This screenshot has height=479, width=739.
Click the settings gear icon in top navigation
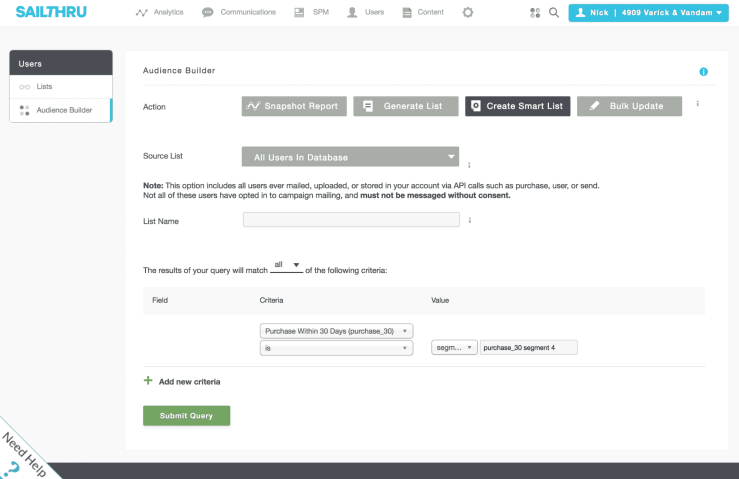(x=468, y=13)
